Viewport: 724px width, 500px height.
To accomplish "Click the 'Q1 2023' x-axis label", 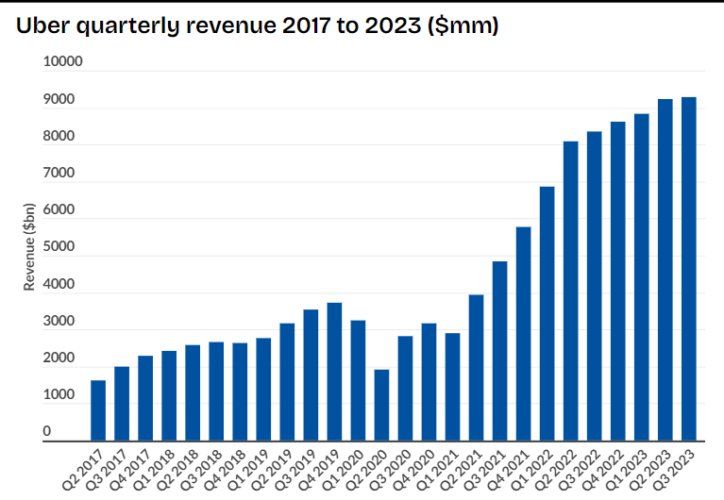I will [627, 469].
